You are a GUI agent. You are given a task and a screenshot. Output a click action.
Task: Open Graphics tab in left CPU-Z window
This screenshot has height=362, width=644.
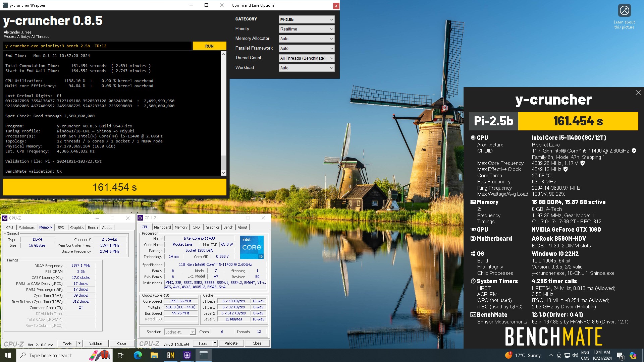[77, 228]
